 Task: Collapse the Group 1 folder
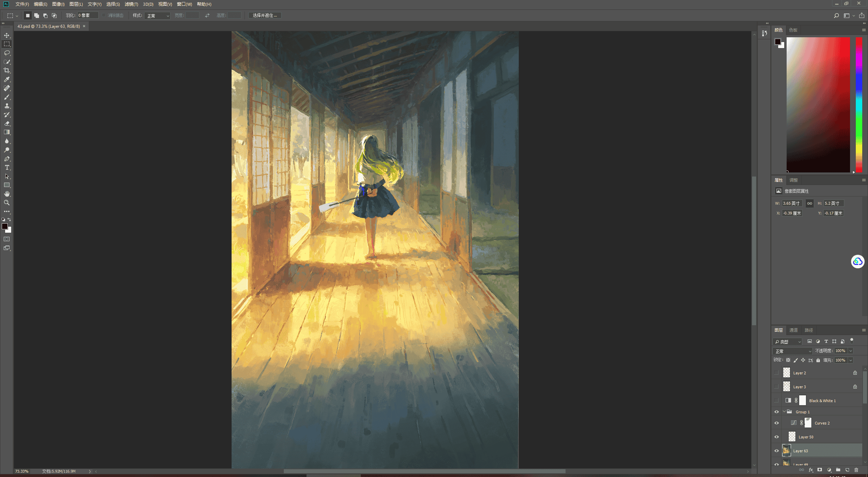[784, 412]
